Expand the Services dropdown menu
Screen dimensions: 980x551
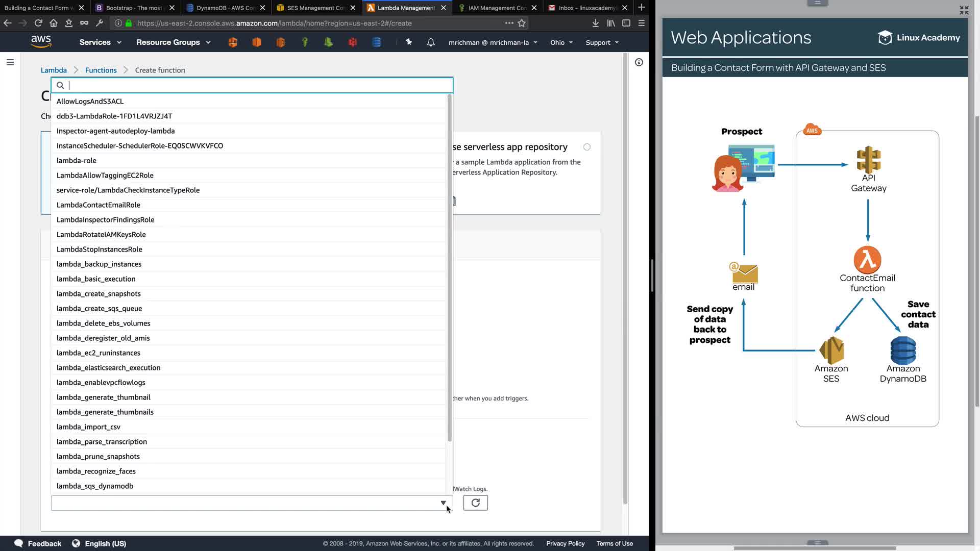click(x=100, y=42)
